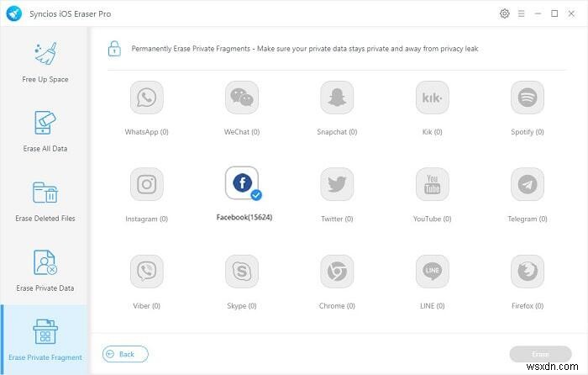The width and height of the screenshot is (588, 375).
Task: Maximize the Syncios window
Action: coord(554,14)
